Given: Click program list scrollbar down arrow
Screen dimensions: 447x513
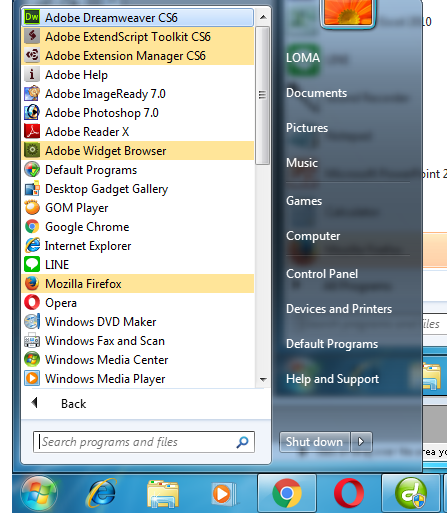Looking at the screenshot, I should (263, 379).
